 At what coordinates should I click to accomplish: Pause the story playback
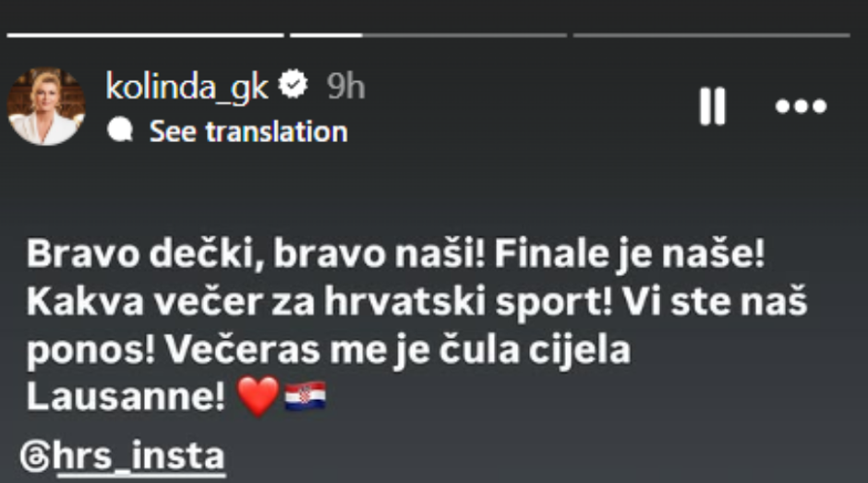coord(712,106)
